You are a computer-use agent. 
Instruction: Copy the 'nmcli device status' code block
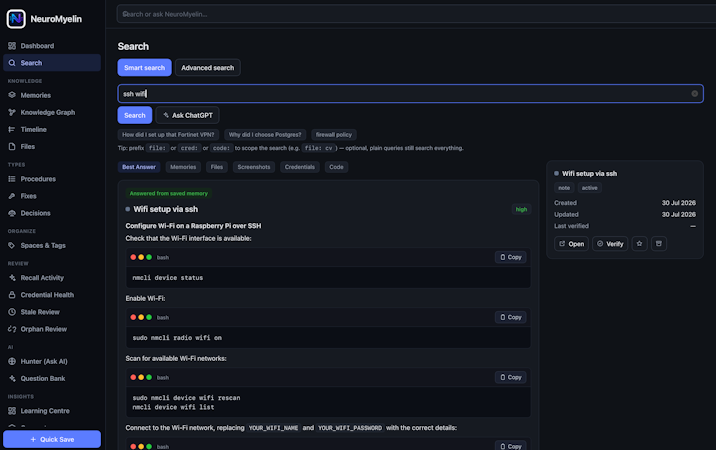coord(511,257)
